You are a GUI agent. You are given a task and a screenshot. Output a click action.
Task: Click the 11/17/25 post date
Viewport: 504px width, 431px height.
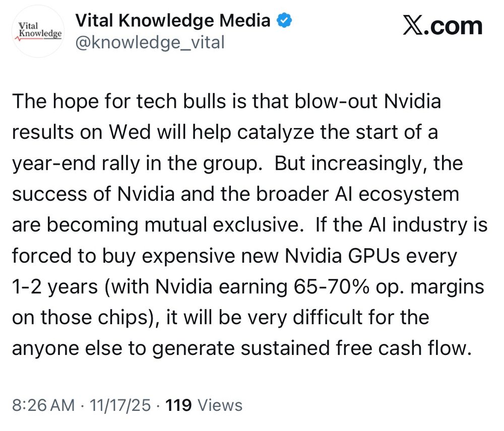(120, 405)
